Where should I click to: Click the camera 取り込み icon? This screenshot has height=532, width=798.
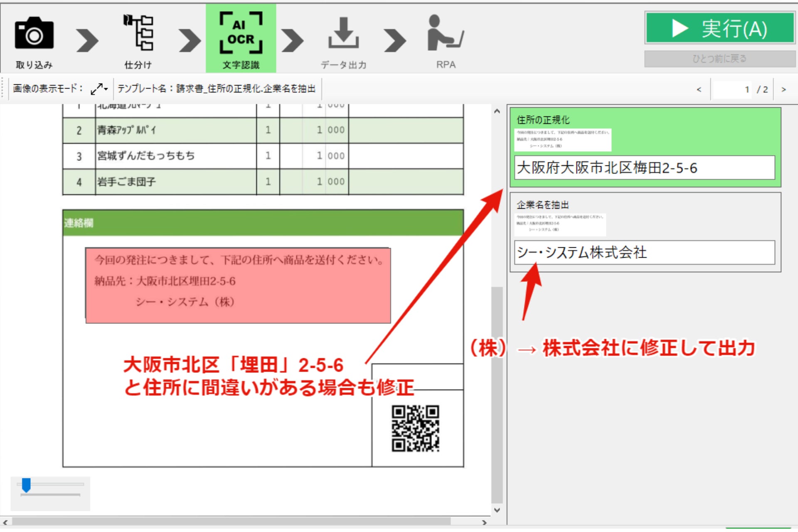(x=34, y=34)
